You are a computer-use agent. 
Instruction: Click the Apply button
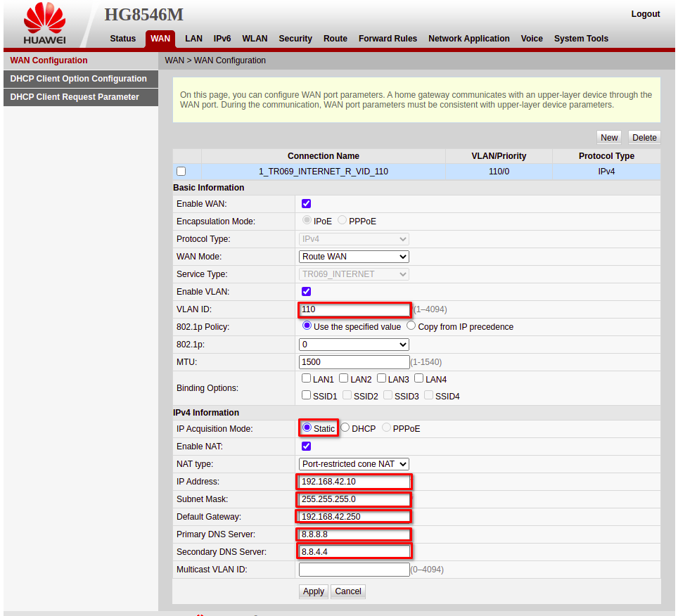click(x=313, y=591)
